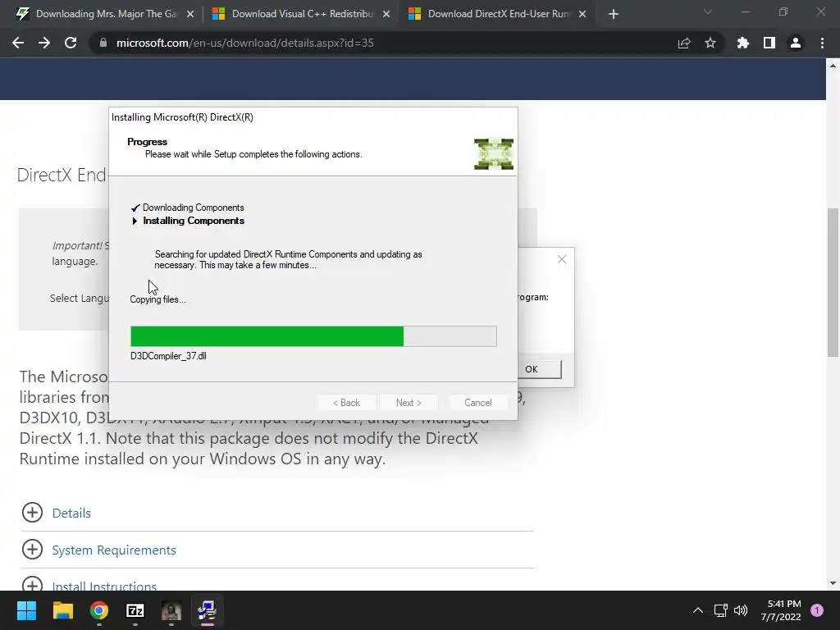Open the System Requirements link

[x=113, y=550]
